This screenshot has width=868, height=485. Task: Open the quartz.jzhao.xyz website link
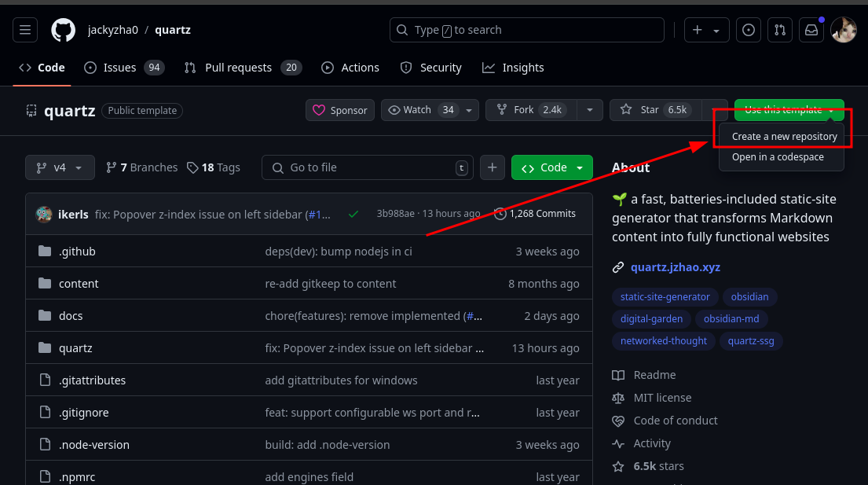tap(675, 267)
